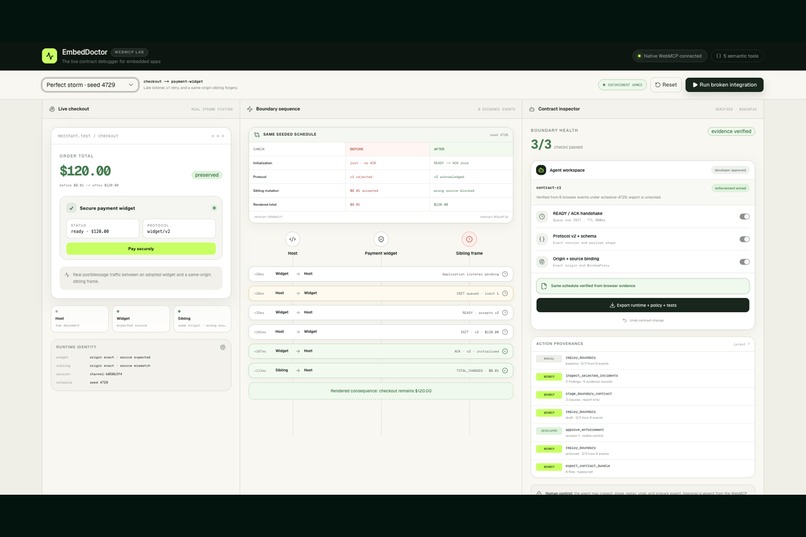The image size is (806, 537).
Task: Click the 5 semantic tools badge
Action: tap(737, 56)
